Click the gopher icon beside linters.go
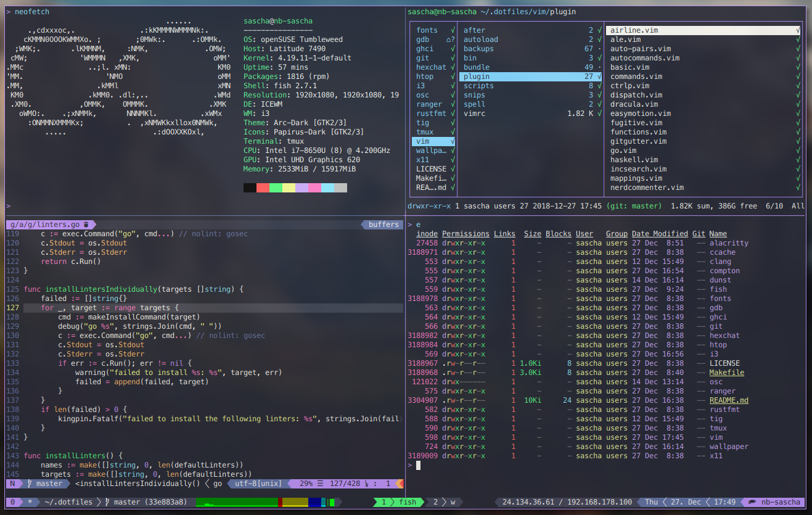The width and height of the screenshot is (812, 515). click(x=86, y=225)
